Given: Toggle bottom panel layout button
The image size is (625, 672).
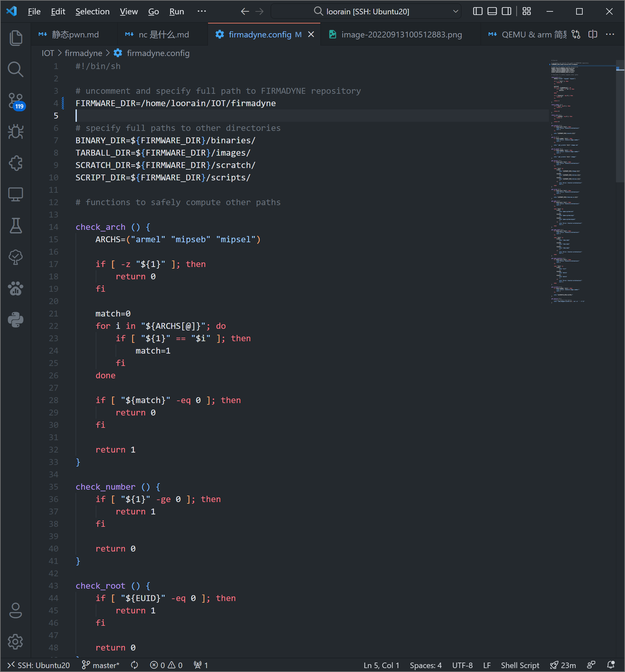Looking at the screenshot, I should tap(492, 11).
